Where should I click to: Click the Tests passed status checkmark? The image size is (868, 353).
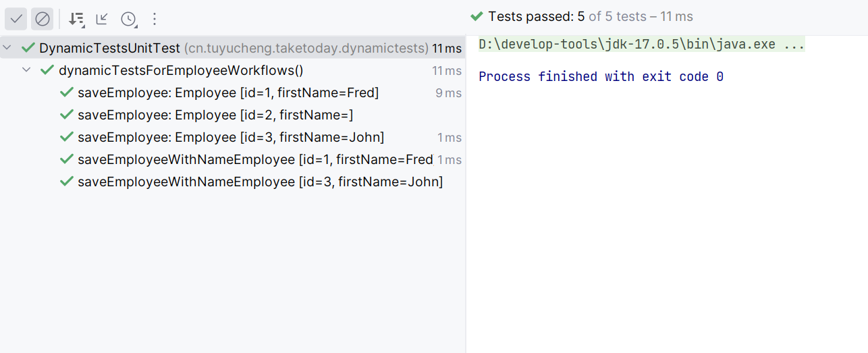click(x=477, y=16)
